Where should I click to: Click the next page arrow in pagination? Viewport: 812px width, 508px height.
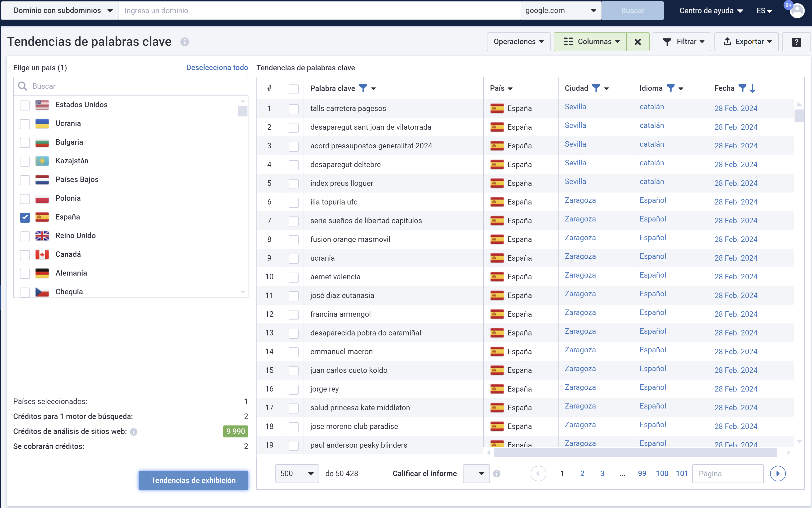pyautogui.click(x=778, y=473)
